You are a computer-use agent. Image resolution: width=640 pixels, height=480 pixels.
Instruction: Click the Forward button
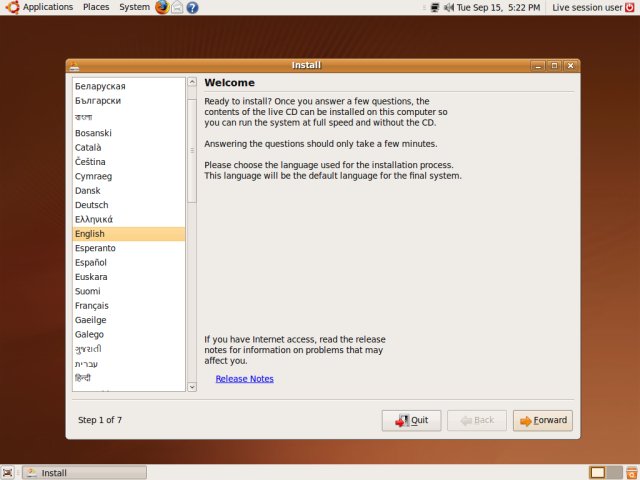543,420
